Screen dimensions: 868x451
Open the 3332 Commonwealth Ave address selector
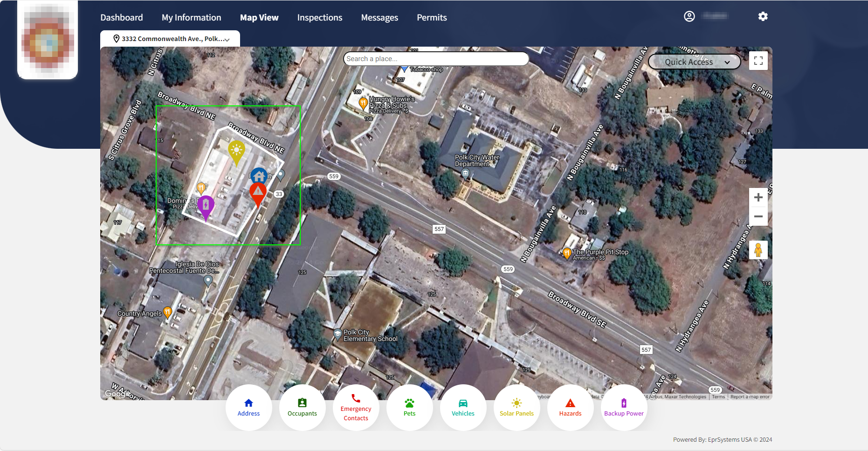coord(171,39)
